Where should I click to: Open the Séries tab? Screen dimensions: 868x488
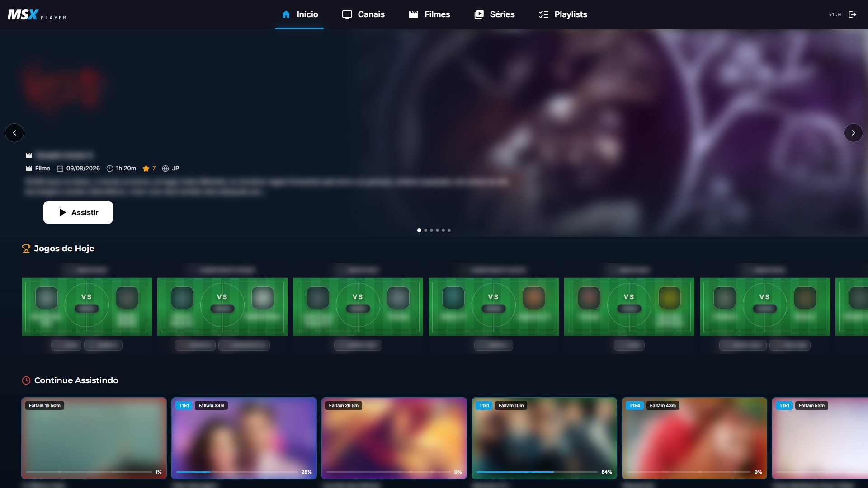[x=494, y=14]
